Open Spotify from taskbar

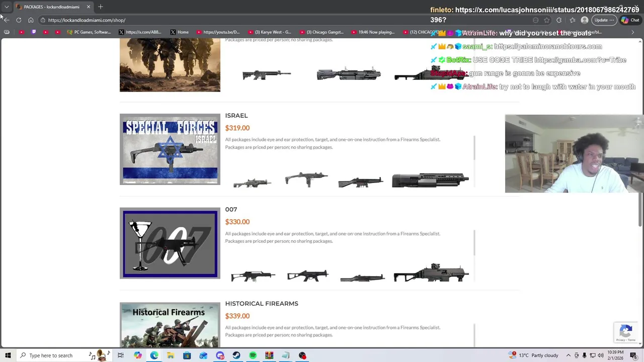click(x=253, y=355)
